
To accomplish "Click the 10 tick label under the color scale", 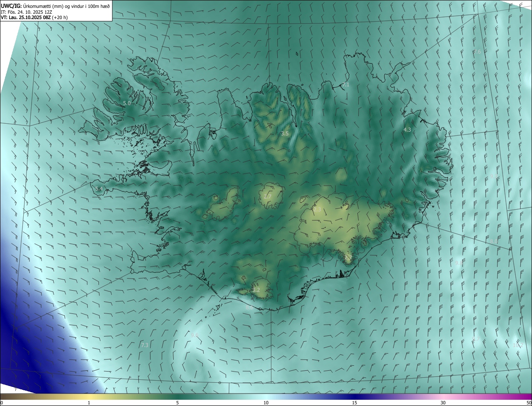I will click(266, 403).
